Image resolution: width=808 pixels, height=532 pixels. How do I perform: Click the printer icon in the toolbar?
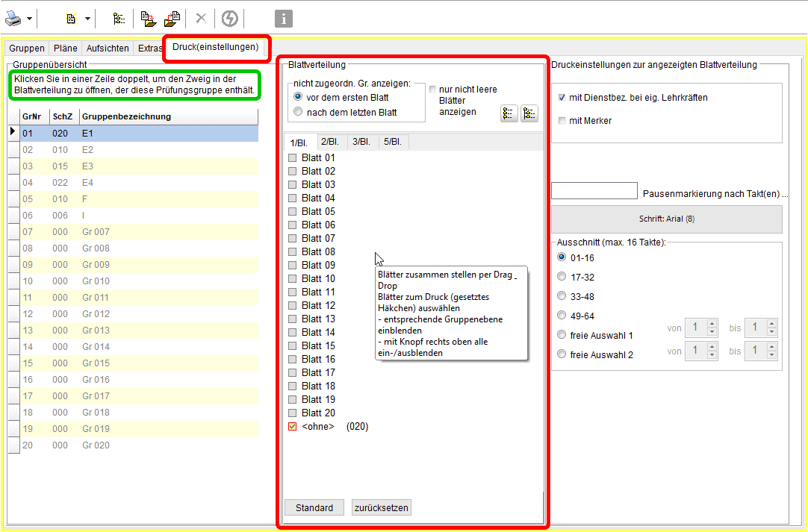(x=14, y=18)
